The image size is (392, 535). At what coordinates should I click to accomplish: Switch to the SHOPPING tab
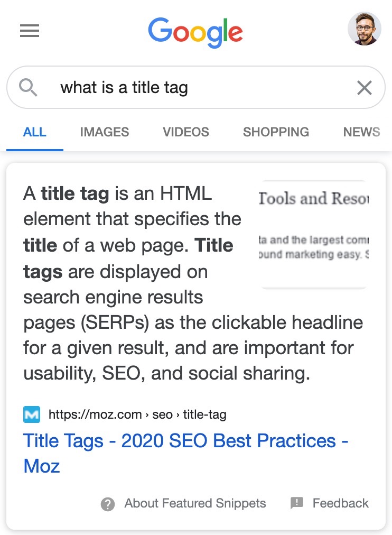pos(276,132)
